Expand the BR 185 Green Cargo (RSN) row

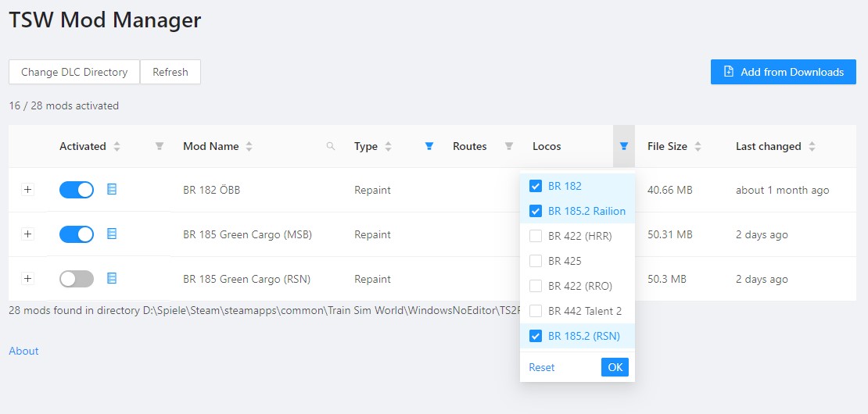click(x=28, y=279)
